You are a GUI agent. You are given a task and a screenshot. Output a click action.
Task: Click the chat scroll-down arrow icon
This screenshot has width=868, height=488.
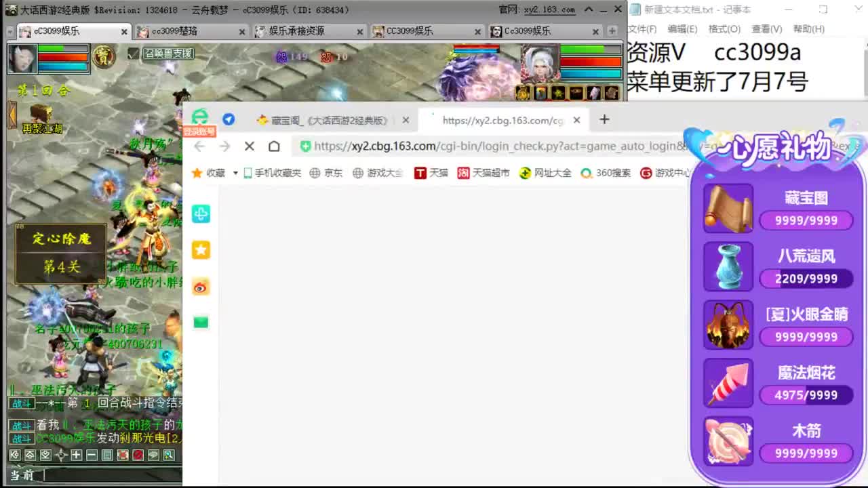tap(45, 455)
